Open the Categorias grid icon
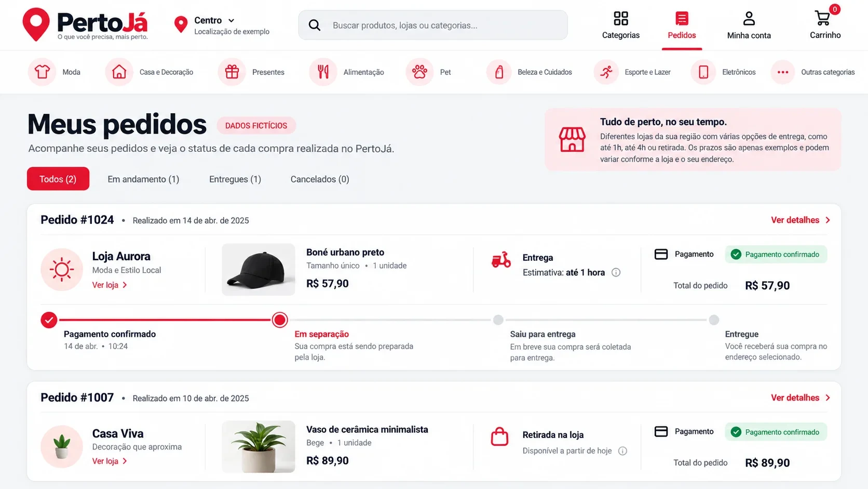868x489 pixels. pyautogui.click(x=620, y=19)
